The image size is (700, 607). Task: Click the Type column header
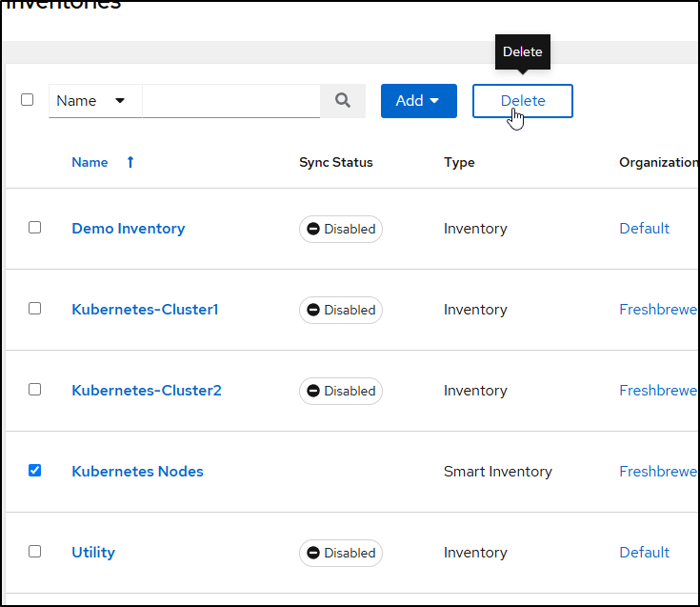[459, 162]
